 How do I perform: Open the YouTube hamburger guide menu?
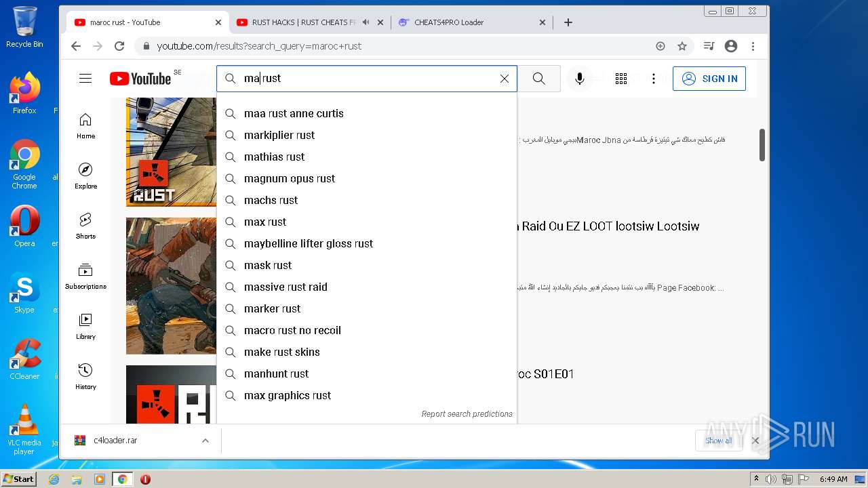click(85, 79)
